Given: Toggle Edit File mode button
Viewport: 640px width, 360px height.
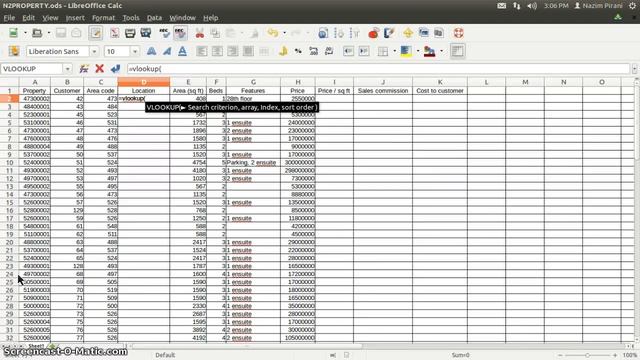Looking at the screenshot, I should point(96,33).
